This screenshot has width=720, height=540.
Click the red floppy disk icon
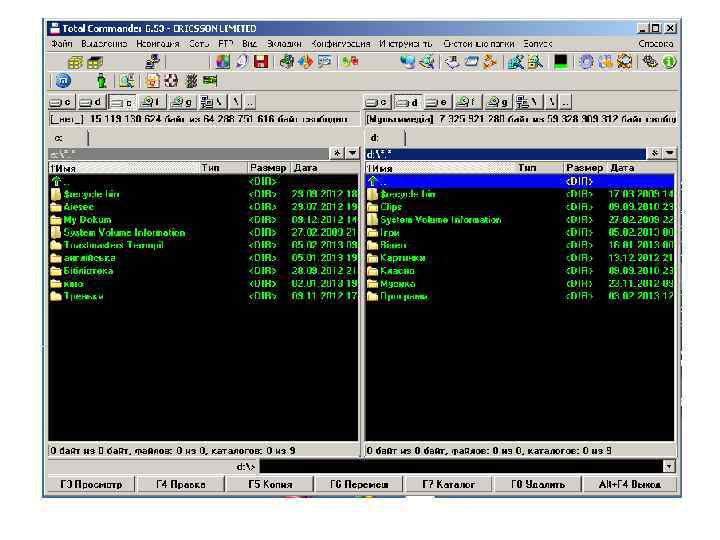(x=261, y=62)
